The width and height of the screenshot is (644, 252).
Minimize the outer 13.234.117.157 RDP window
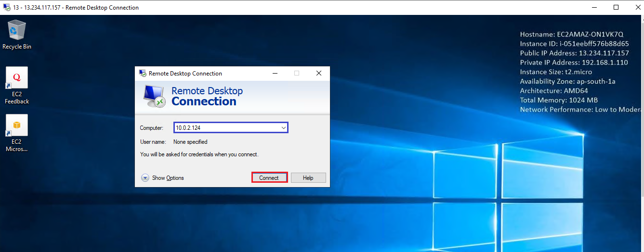pyautogui.click(x=594, y=7)
